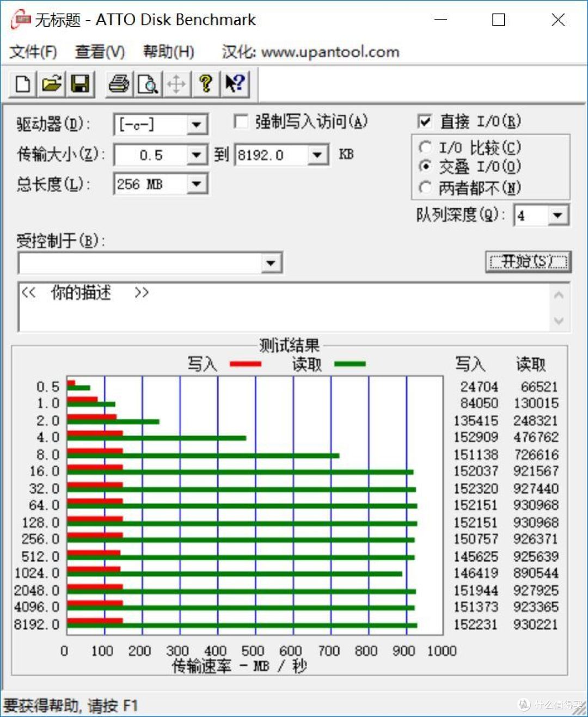Viewport: 588px width, 717px height.
Task: Click read value 476762
Action: coord(536,437)
